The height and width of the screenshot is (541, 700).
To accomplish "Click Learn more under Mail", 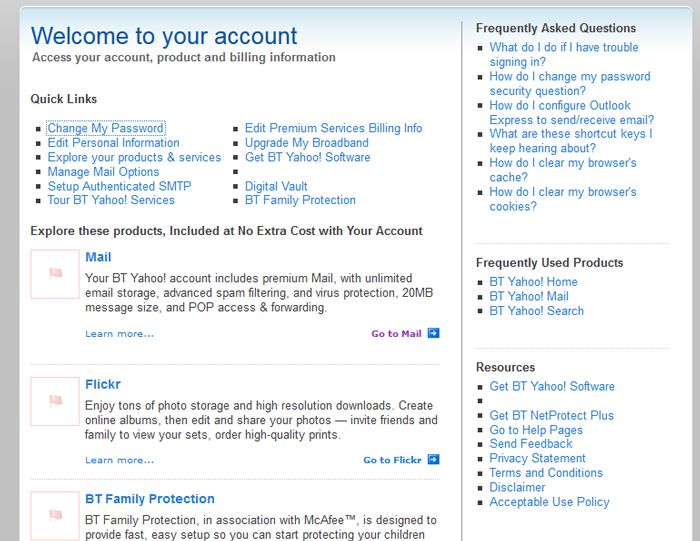I will point(120,334).
